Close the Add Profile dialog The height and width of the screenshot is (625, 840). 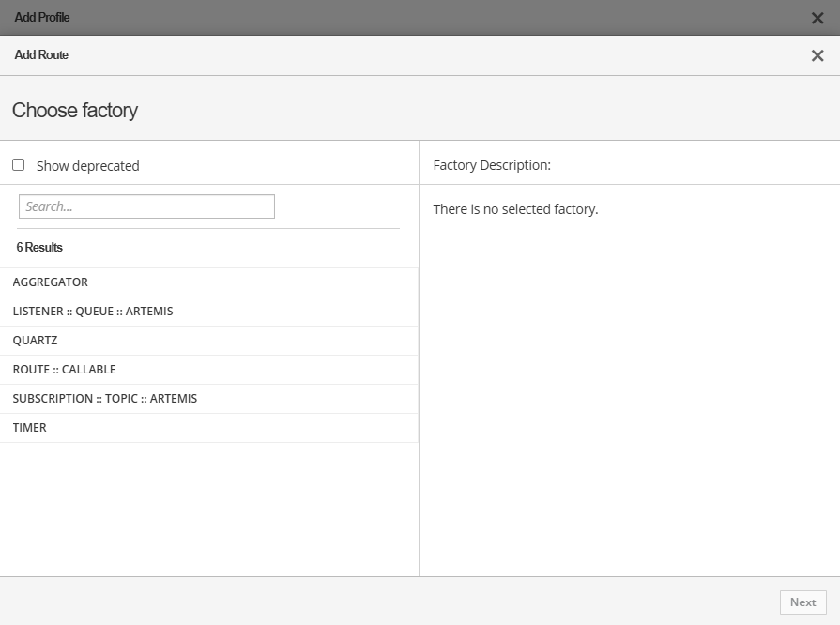(817, 18)
